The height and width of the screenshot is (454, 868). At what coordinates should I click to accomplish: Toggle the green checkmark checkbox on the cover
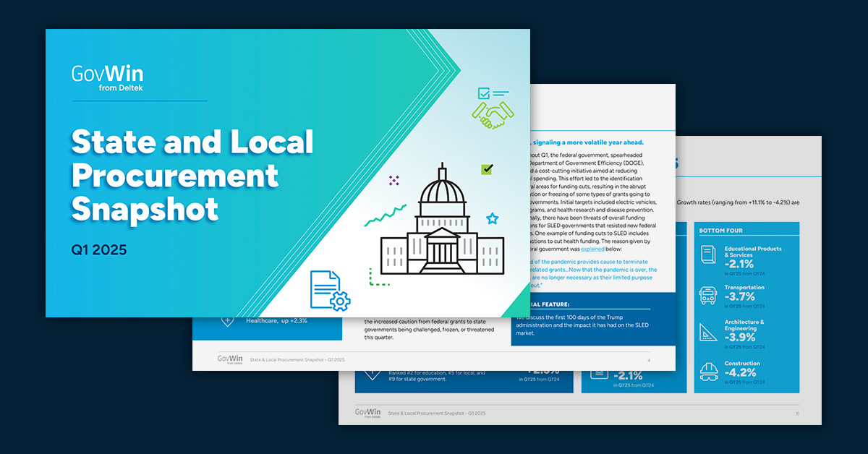tap(487, 170)
